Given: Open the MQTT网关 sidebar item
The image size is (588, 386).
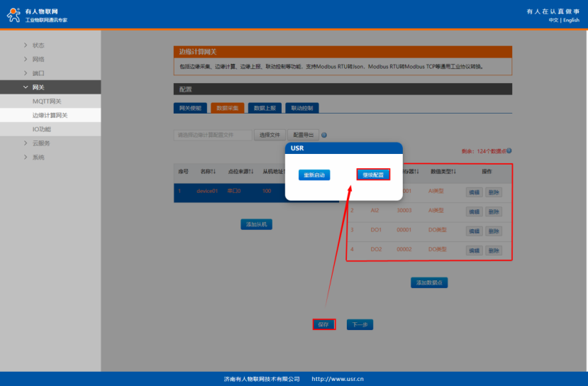Looking at the screenshot, I should 47,101.
